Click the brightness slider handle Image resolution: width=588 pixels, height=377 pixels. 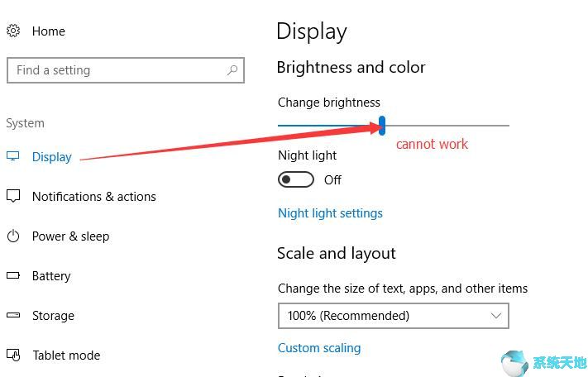click(382, 126)
